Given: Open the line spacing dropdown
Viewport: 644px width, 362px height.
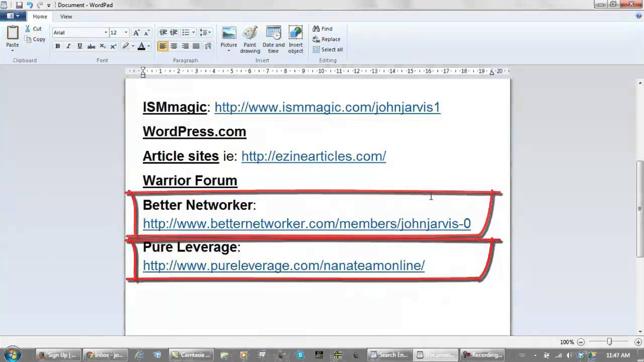Looking at the screenshot, I should coord(205,33).
